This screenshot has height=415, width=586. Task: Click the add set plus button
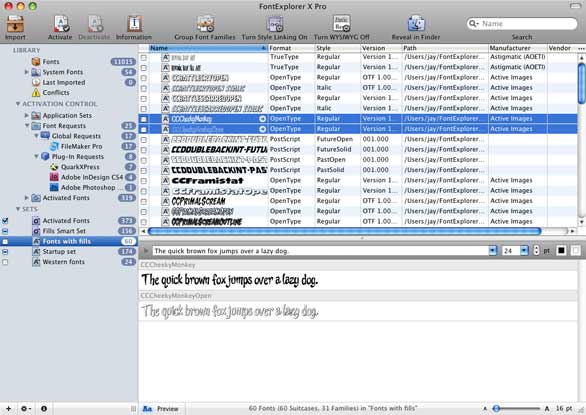click(x=9, y=409)
